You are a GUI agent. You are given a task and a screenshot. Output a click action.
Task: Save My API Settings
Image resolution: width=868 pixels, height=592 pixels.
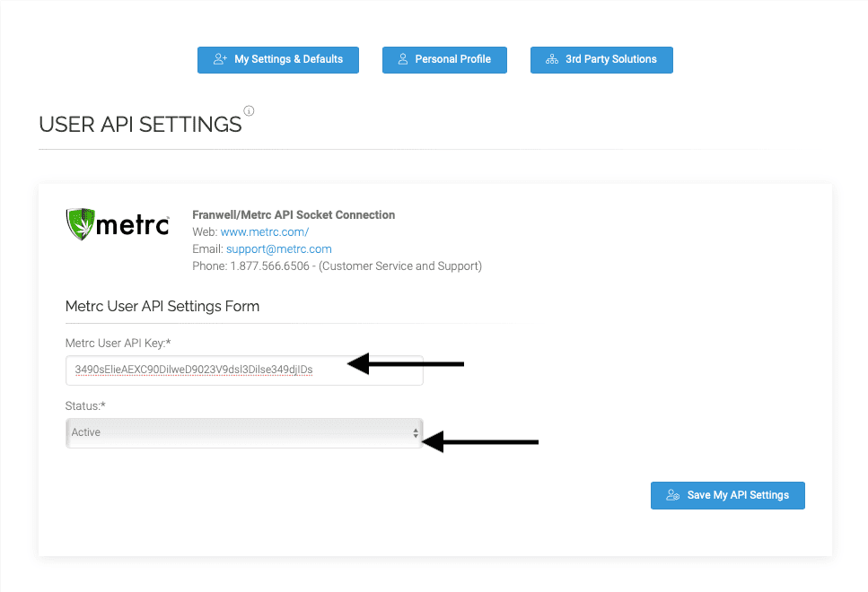click(727, 495)
